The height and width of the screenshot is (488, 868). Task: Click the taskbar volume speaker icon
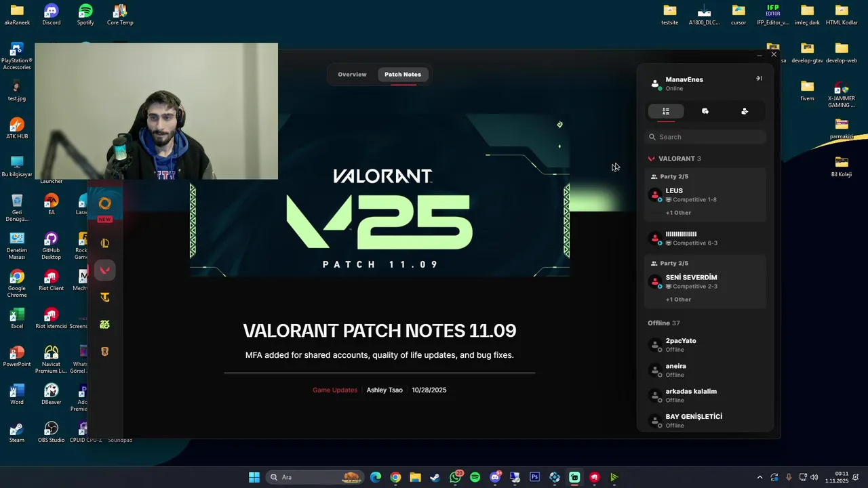(x=814, y=477)
